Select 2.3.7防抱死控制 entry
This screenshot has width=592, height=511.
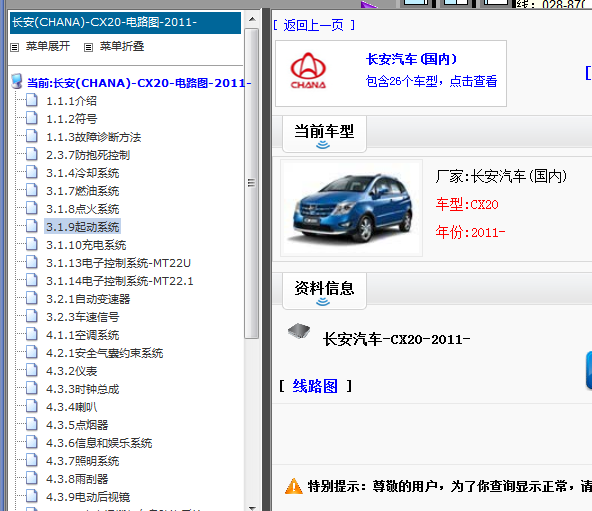(x=88, y=155)
